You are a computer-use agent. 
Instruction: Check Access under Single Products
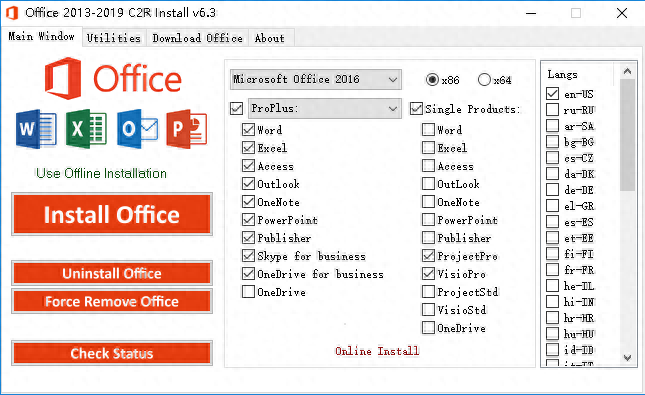428,166
